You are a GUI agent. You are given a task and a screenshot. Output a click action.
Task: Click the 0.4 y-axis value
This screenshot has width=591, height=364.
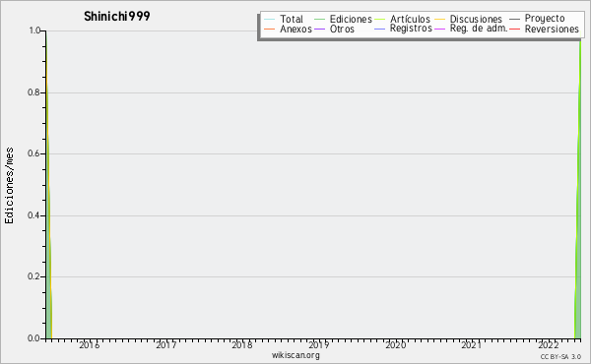pos(33,215)
